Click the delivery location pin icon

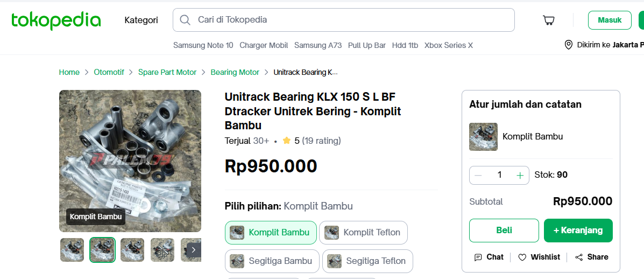pos(568,45)
